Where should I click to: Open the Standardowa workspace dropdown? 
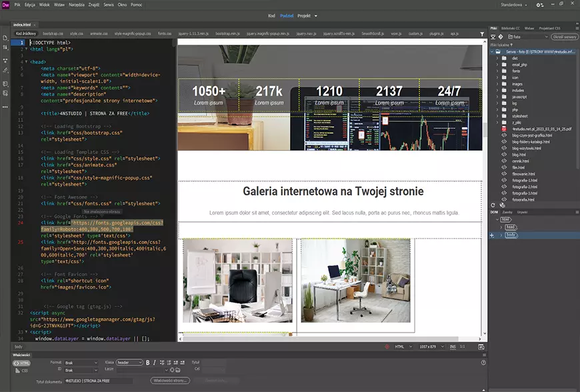(514, 5)
